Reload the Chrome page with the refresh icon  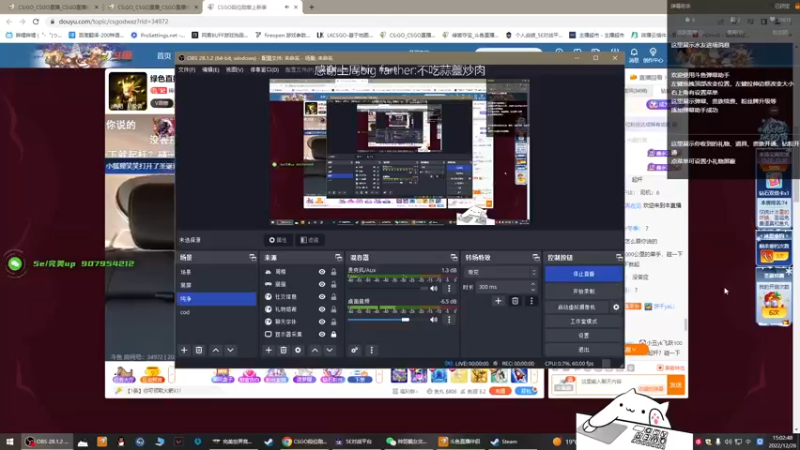36,21
